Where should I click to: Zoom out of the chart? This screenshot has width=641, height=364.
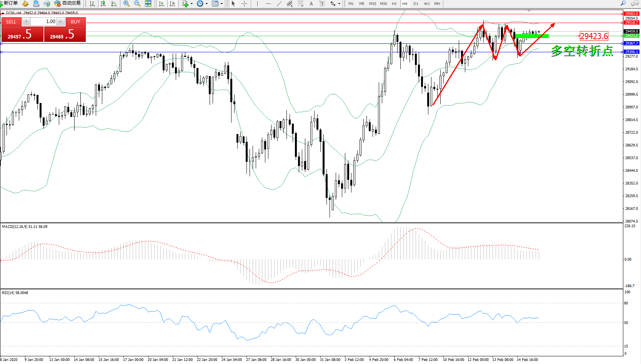pyautogui.click(x=137, y=3)
